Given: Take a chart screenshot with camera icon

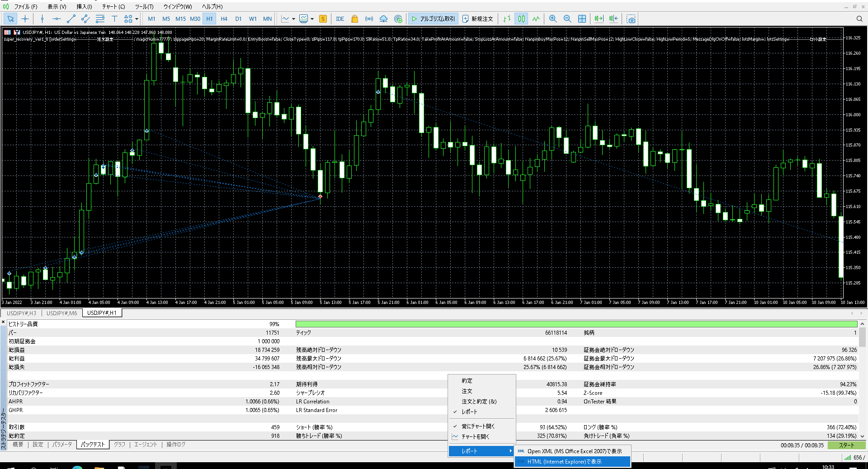Looking at the screenshot, I should click(x=631, y=19).
